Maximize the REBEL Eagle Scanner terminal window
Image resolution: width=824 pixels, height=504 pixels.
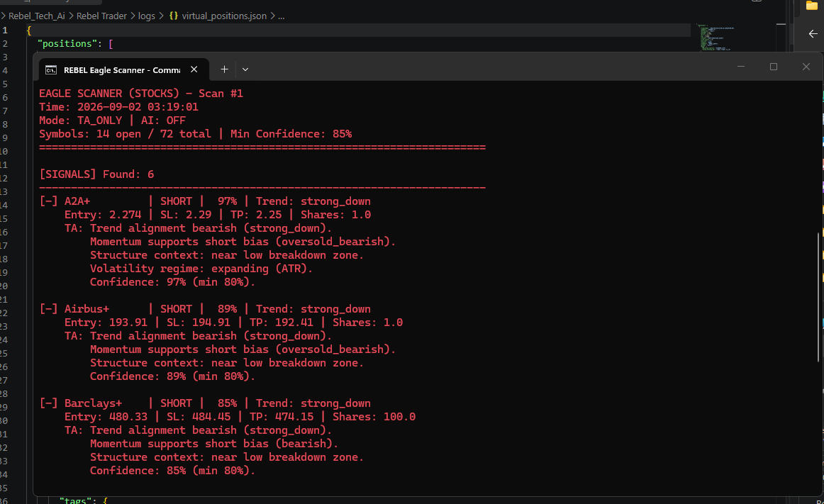[x=774, y=67]
